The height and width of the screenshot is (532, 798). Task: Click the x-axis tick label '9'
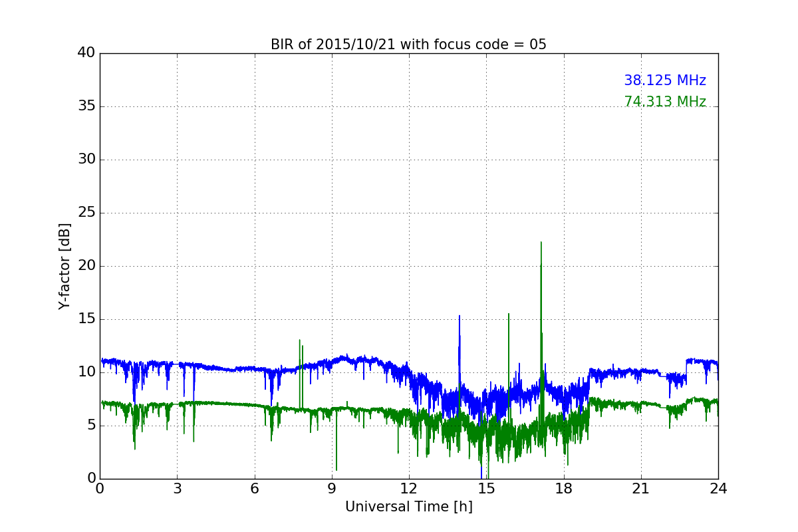coord(332,489)
